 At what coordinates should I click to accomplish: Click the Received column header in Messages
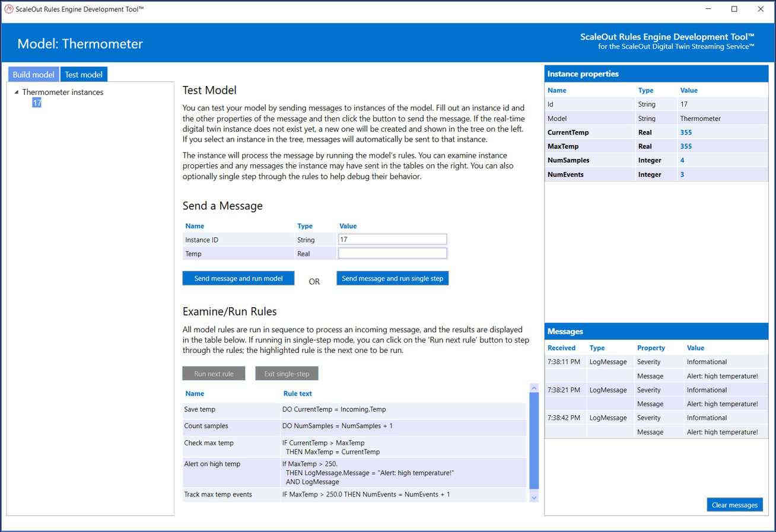point(561,348)
